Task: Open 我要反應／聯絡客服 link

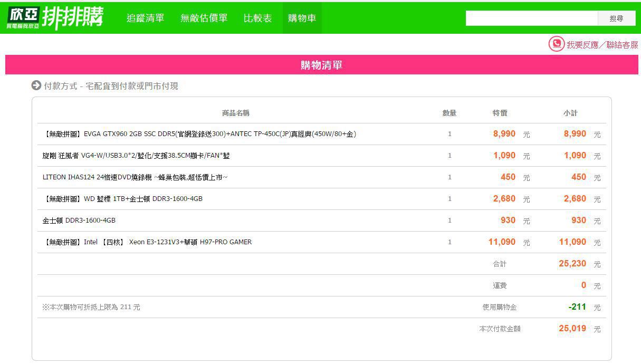Action: (x=602, y=45)
